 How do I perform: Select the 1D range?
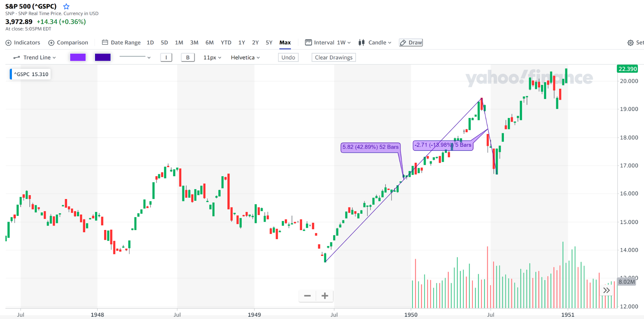click(150, 43)
